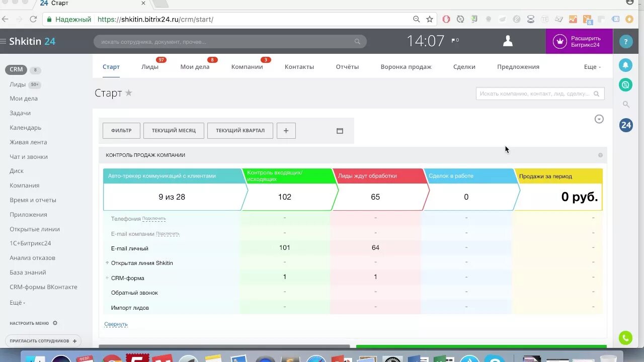This screenshot has width=644, height=362.
Task: Expand Ещё in the left sidebar
Action: point(17,303)
